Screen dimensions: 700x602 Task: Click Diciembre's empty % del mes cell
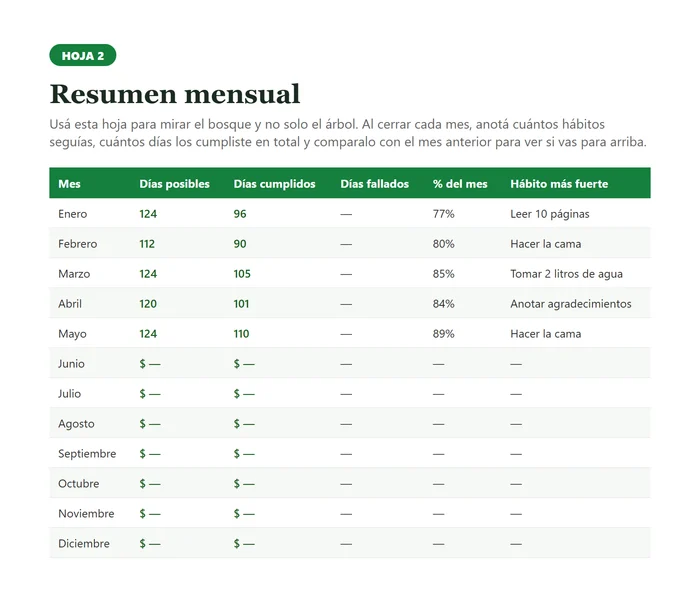pyautogui.click(x=438, y=543)
